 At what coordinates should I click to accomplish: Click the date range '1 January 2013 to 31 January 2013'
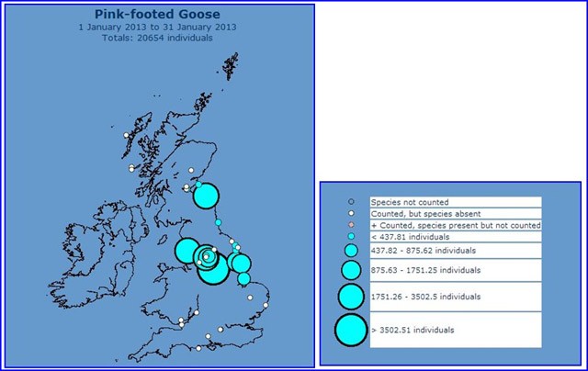[x=157, y=27]
